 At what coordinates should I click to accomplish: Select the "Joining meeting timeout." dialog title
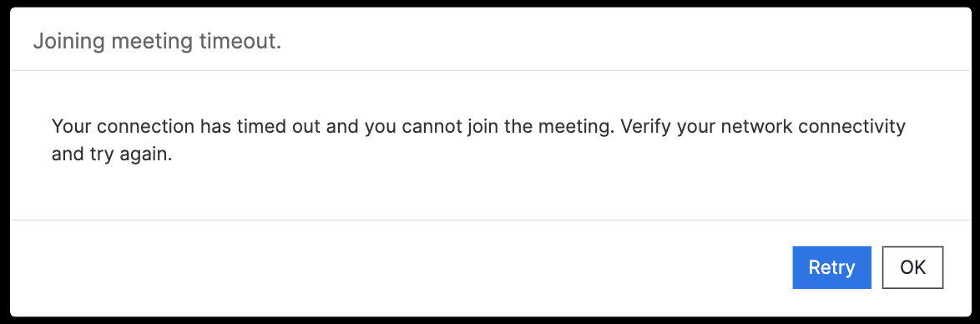coord(157,43)
